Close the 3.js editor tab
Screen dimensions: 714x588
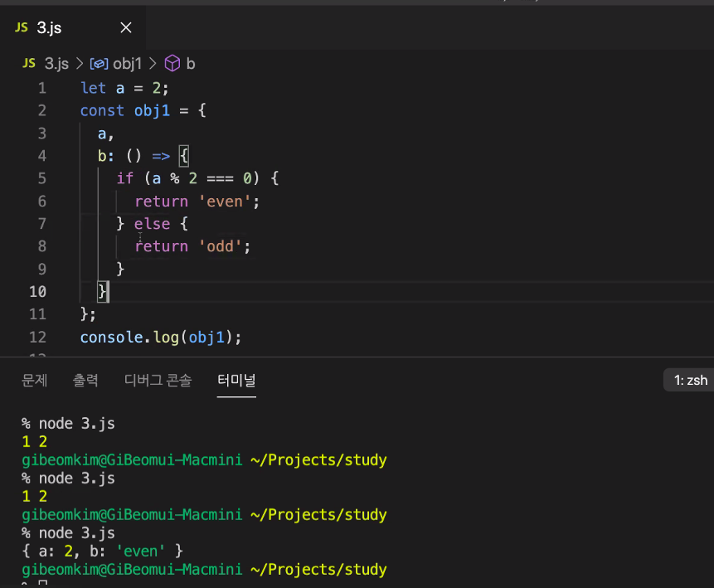(126, 28)
